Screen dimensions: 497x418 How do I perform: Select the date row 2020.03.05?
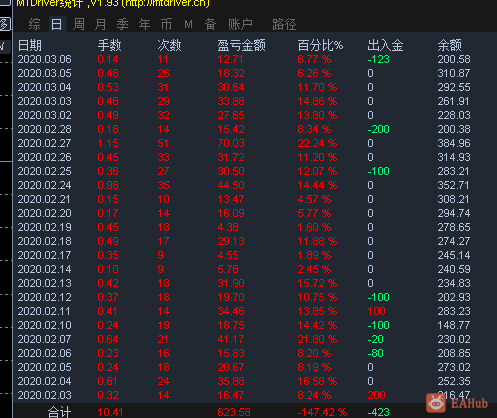[44, 73]
